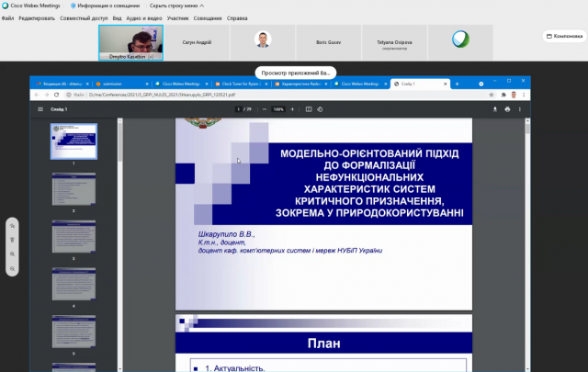Screen dimensions: 588x372
Task: Open the Просмотр приложений sharing pill
Action: [x=296, y=73]
